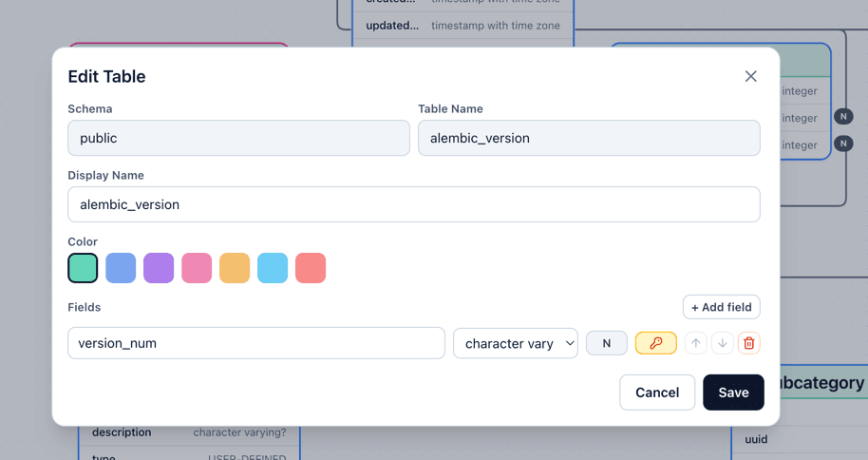
Task: Select the teal green color swatch
Action: point(83,268)
